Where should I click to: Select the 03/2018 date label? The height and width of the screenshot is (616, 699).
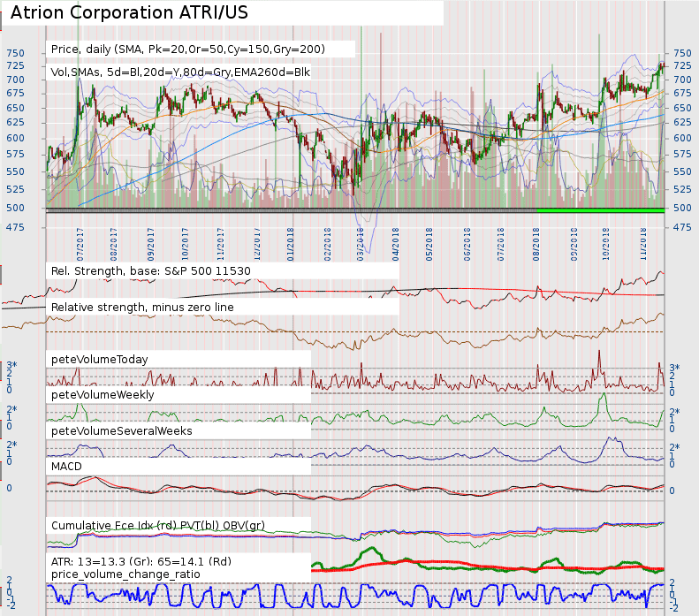361,245
